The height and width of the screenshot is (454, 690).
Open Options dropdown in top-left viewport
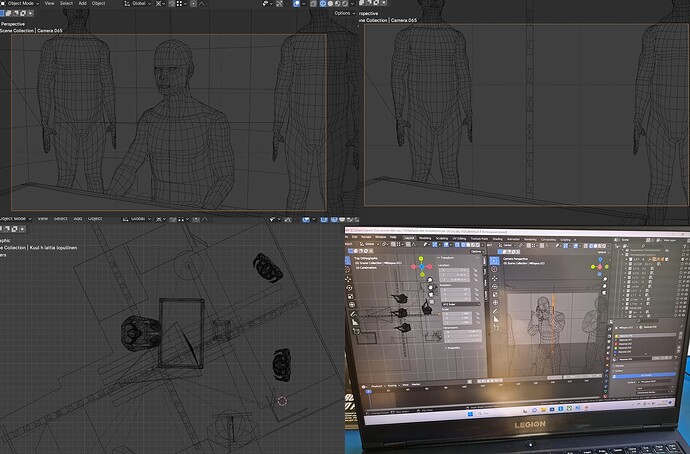tap(344, 13)
